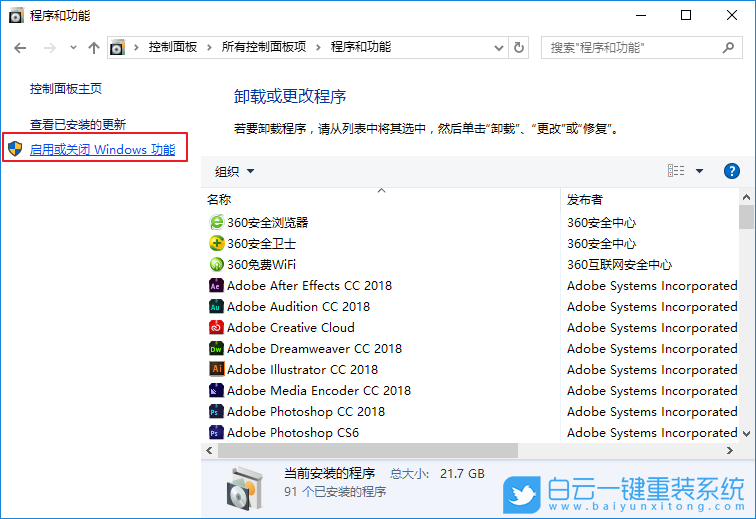
Task: Select Adobe Audition CC 2018 name
Action: [298, 306]
